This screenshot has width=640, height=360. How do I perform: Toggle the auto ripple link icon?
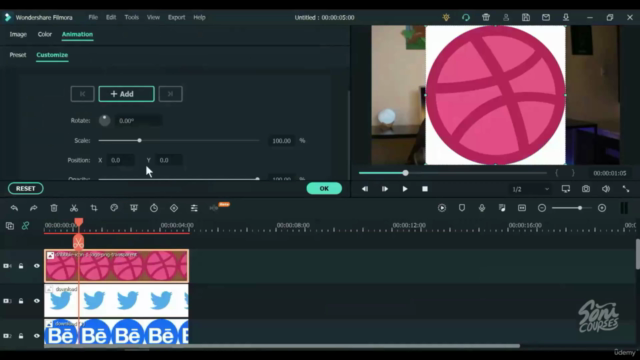[x=25, y=226]
